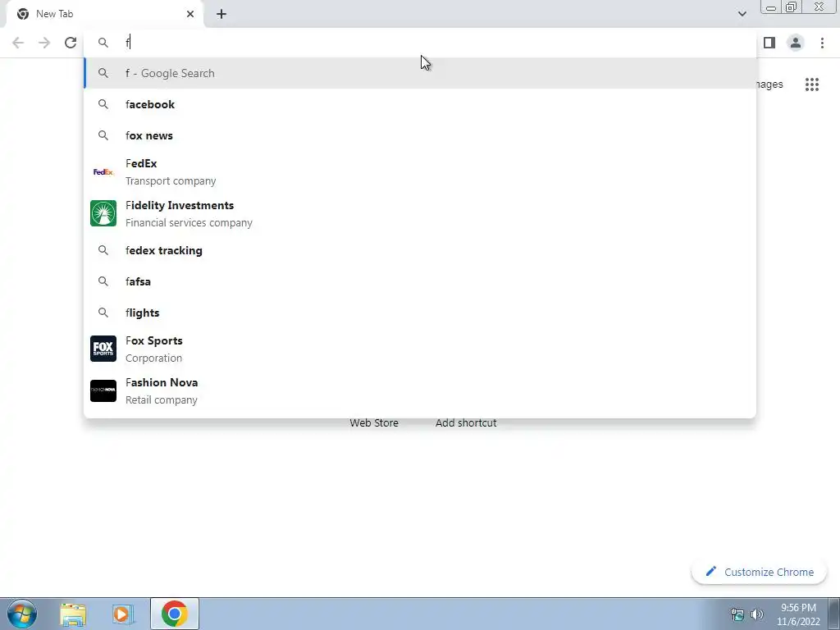The height and width of the screenshot is (630, 840).
Task: Select the Fidelity Investments suggestion
Action: 420,214
